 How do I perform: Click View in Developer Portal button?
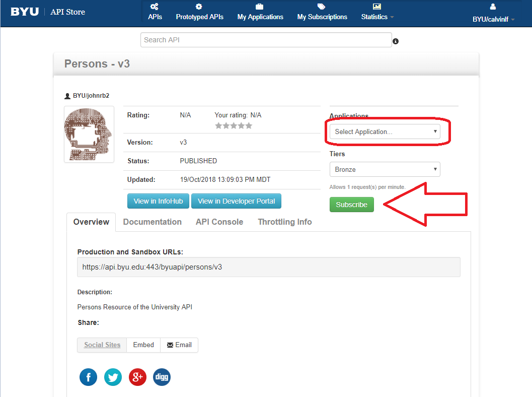click(237, 201)
